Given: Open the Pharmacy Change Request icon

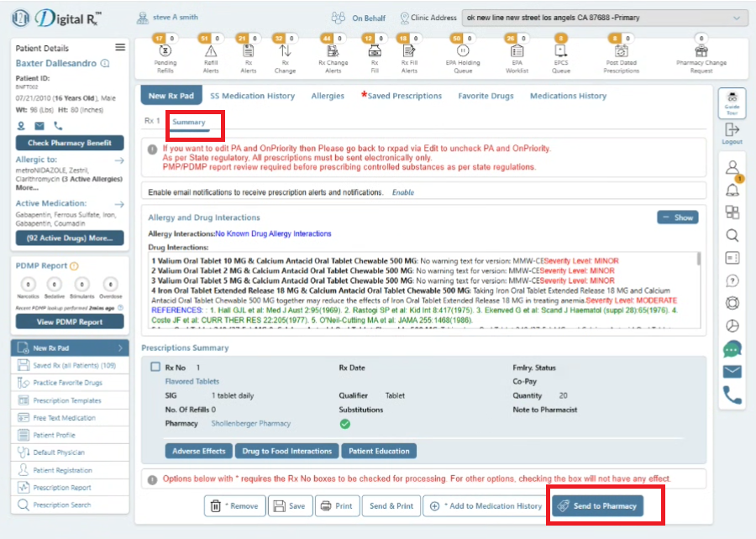Looking at the screenshot, I should (x=701, y=50).
